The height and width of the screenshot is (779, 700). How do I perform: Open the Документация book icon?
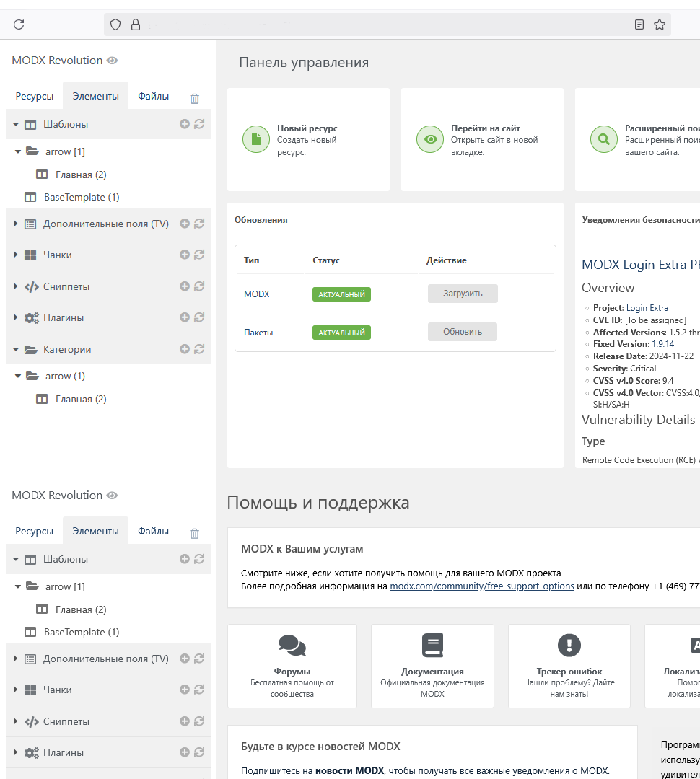(x=432, y=645)
